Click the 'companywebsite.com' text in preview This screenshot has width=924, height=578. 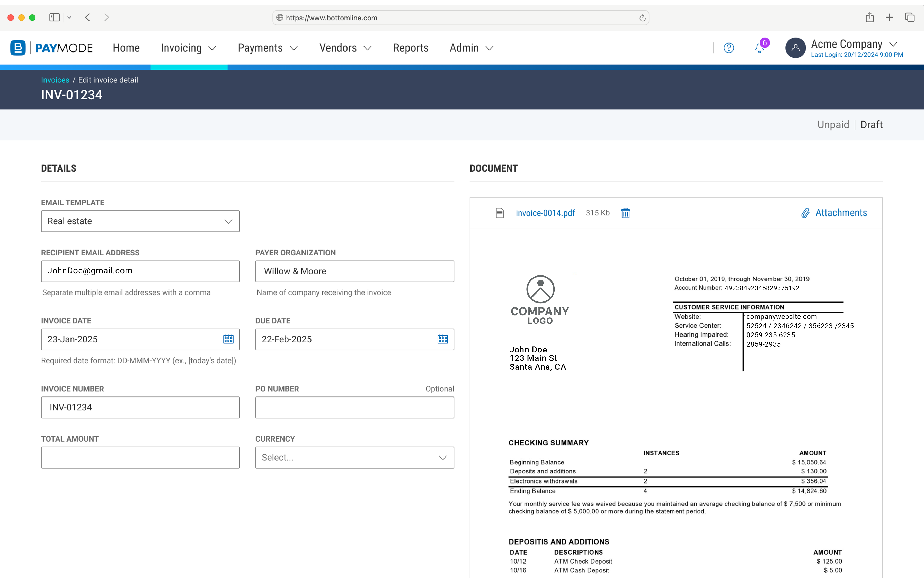781,316
